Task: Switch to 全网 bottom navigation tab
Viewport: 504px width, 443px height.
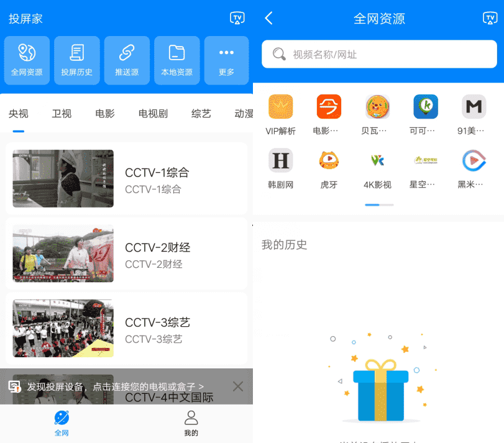Action: click(x=62, y=423)
